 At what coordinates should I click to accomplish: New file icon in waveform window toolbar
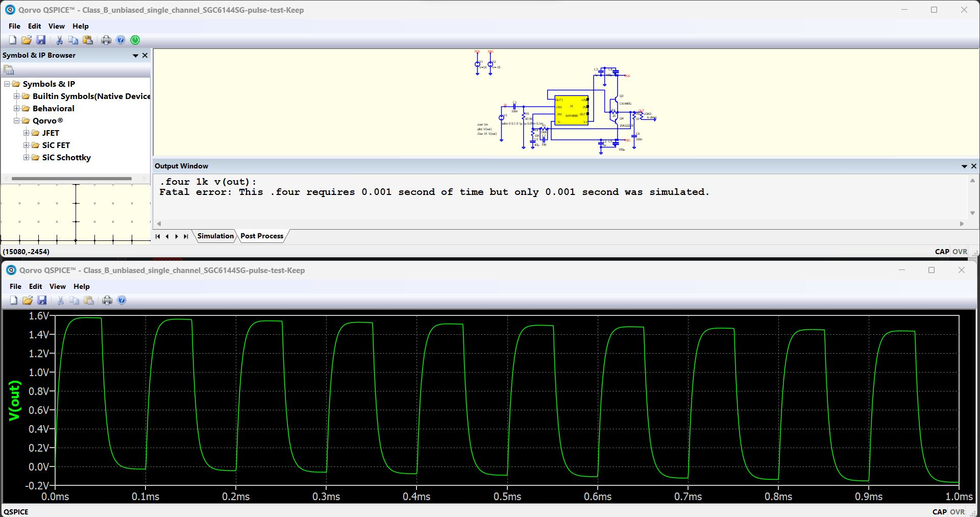coord(14,300)
